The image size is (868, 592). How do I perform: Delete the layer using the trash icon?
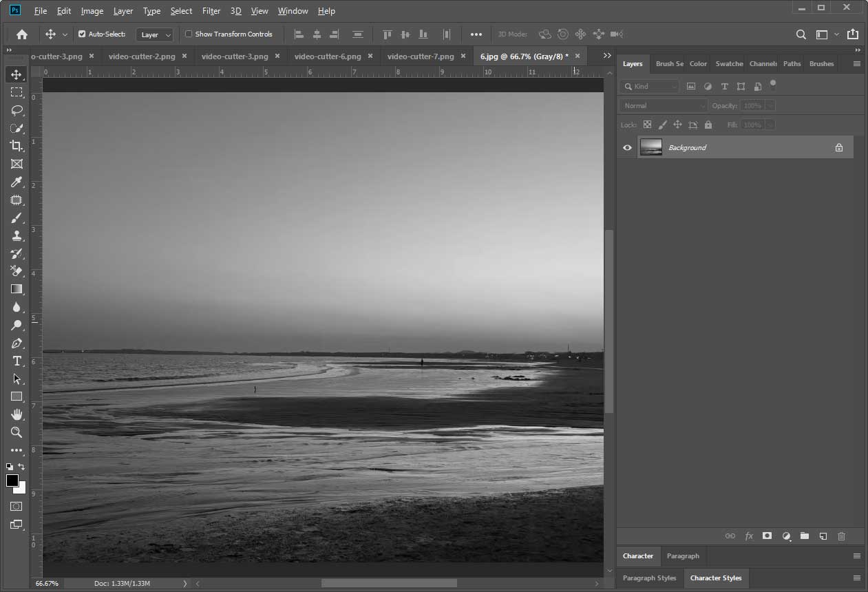pyautogui.click(x=841, y=536)
